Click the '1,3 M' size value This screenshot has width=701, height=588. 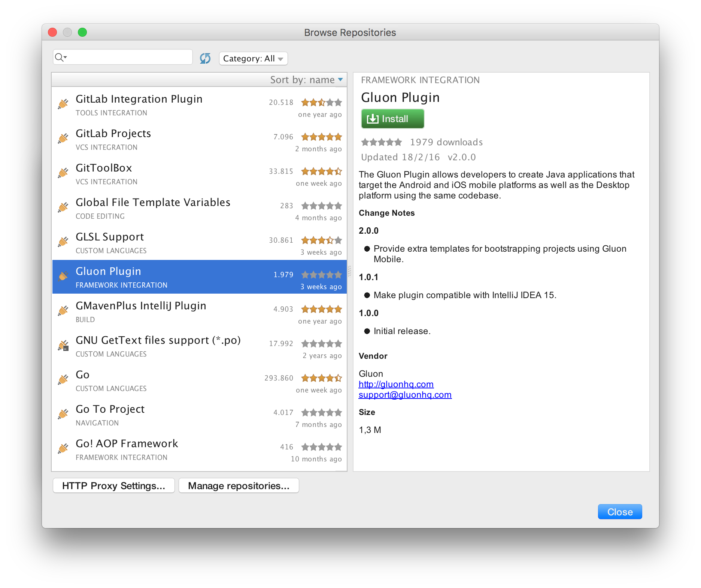(370, 430)
